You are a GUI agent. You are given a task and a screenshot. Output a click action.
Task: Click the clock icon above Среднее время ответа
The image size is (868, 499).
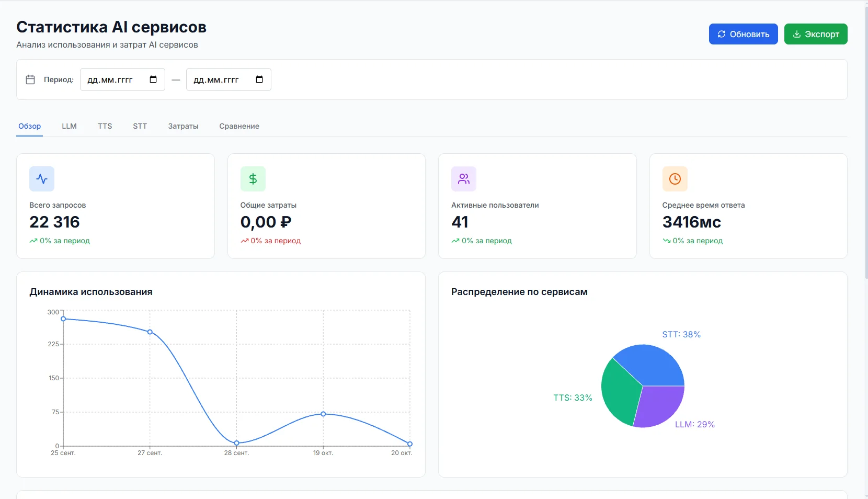click(x=675, y=179)
